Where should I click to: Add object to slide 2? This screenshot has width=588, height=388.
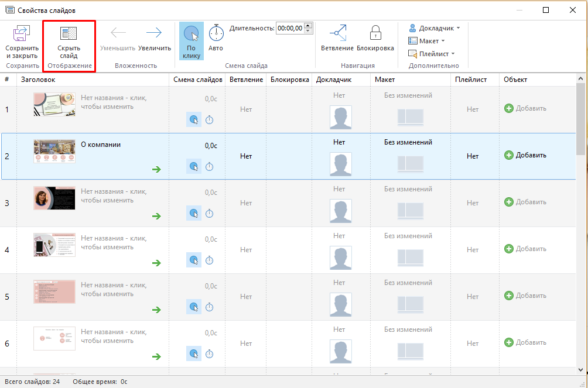[x=525, y=155]
